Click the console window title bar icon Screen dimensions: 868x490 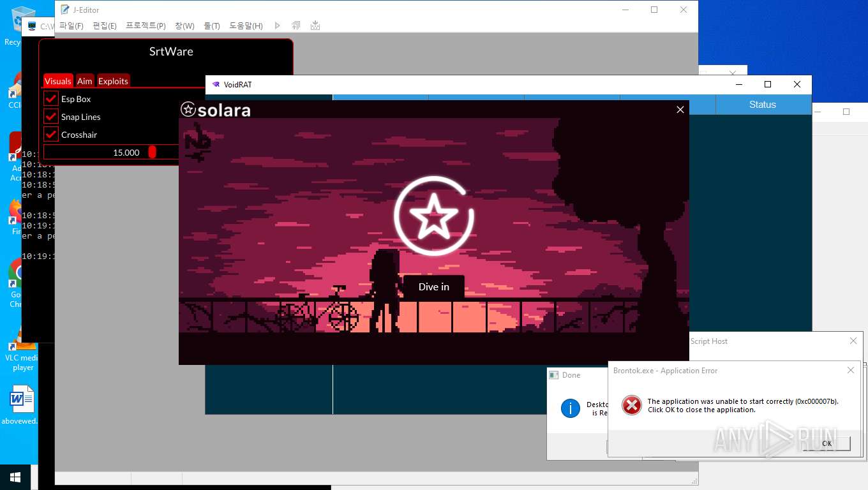tap(31, 26)
